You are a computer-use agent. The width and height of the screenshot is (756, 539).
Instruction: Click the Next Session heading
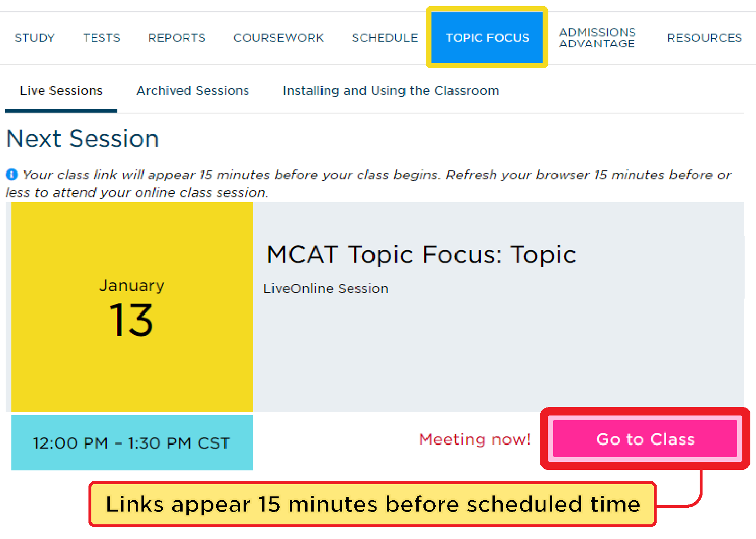point(83,139)
